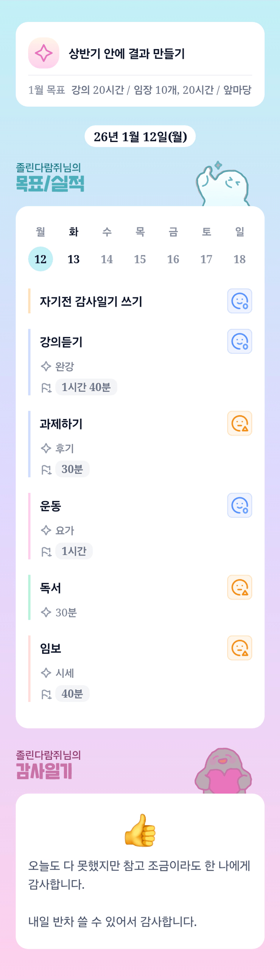Image resolution: width=280 pixels, height=980 pixels.
Task: Tap orange face status icon for 임보
Action: [239, 647]
